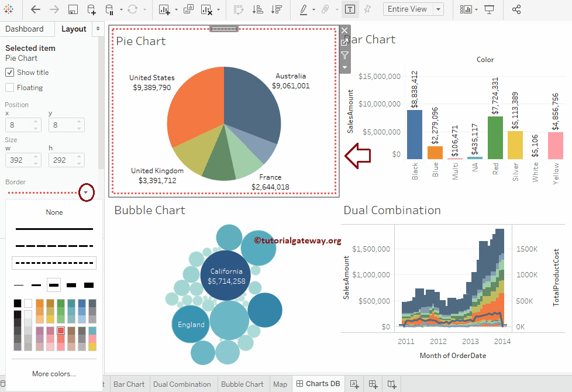Image resolution: width=572 pixels, height=392 pixels.
Task: Pick the red border color swatch
Action: (x=61, y=330)
